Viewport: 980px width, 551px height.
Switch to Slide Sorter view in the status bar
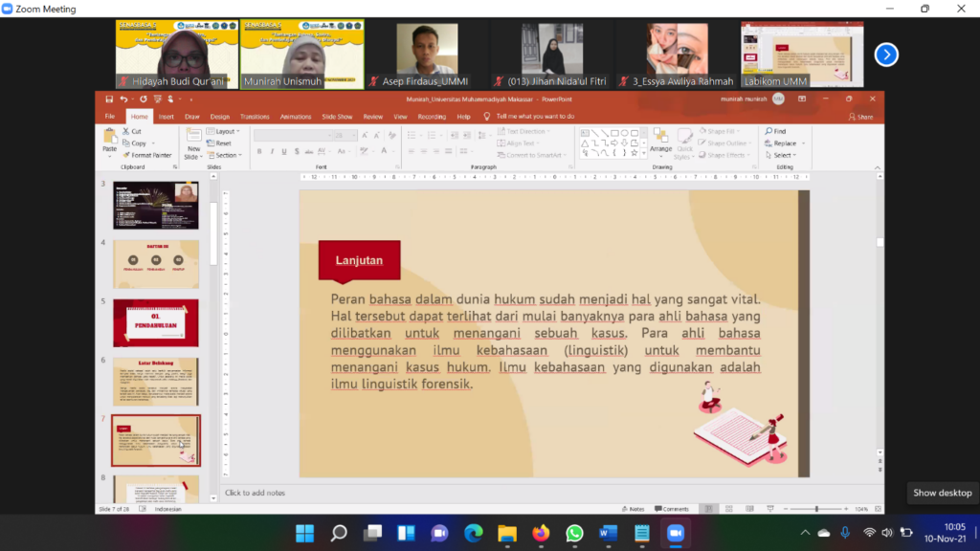[x=728, y=509]
